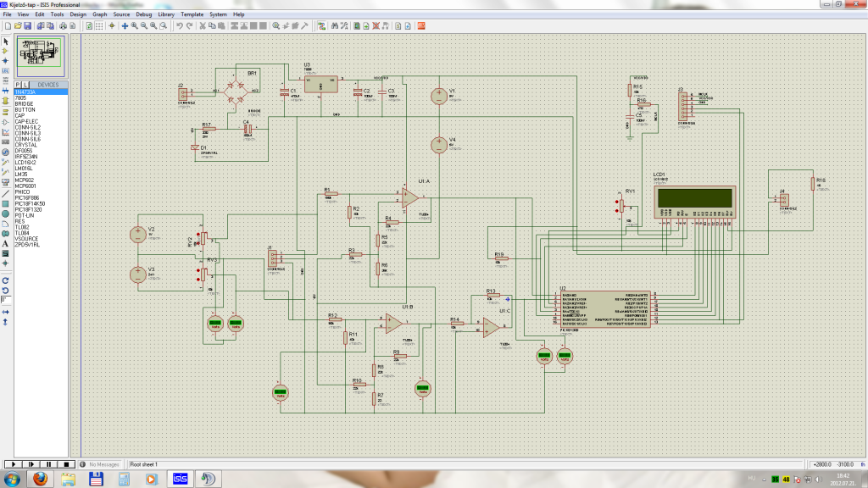Select the 2D Text tool
The height and width of the screenshot is (488, 868).
(x=6, y=243)
